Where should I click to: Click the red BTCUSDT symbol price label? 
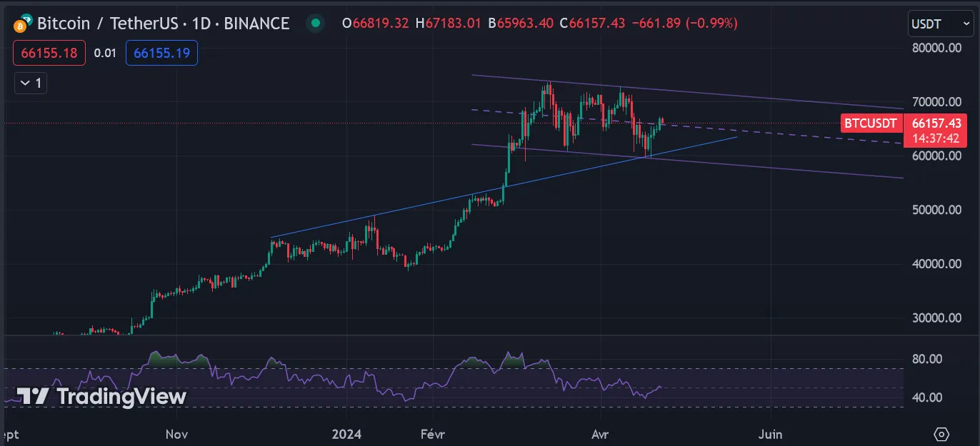[x=870, y=123]
